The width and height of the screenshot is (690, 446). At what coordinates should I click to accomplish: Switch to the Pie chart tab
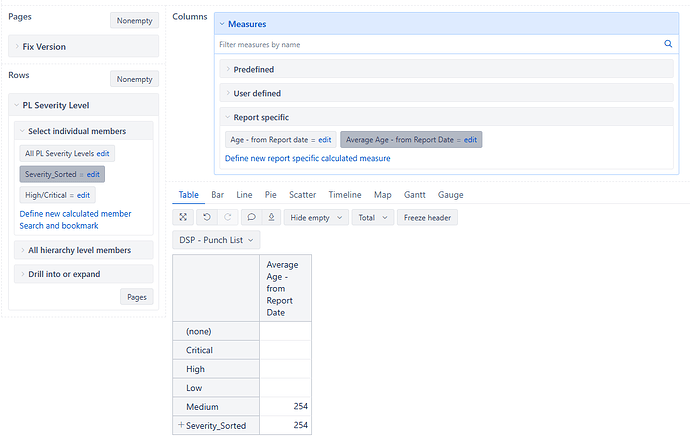point(271,195)
